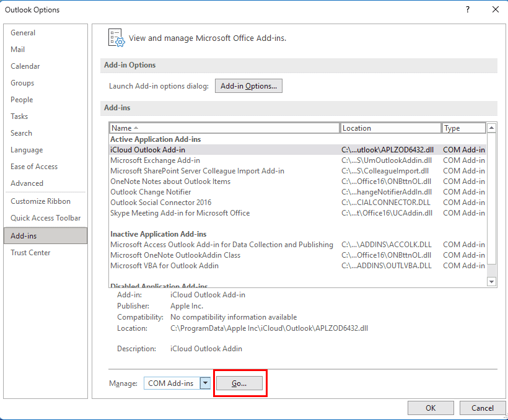
Task: Close the Outlook Options dialog
Action: click(496, 9)
